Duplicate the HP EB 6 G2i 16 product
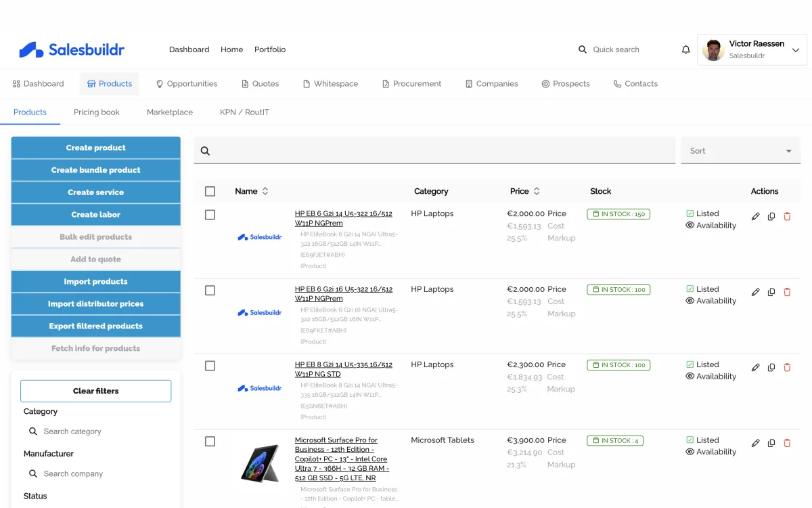This screenshot has width=812, height=508. click(x=771, y=292)
